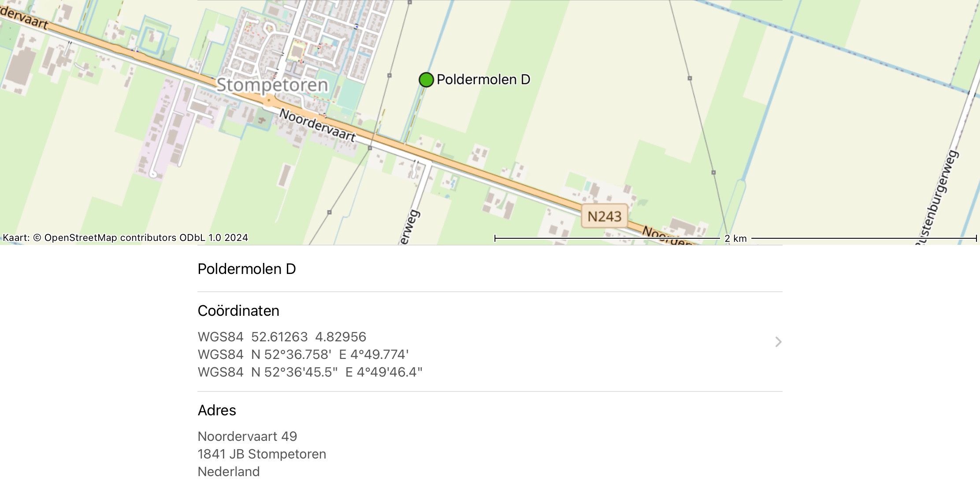Click the power line pylon right of the marker
Viewport: 980px width, 488px height.
(x=690, y=78)
